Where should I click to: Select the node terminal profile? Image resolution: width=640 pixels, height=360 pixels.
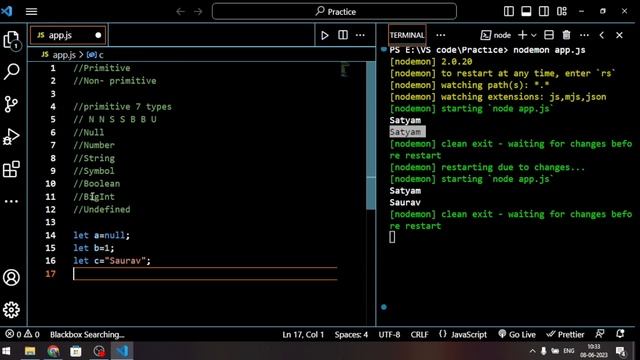point(496,35)
